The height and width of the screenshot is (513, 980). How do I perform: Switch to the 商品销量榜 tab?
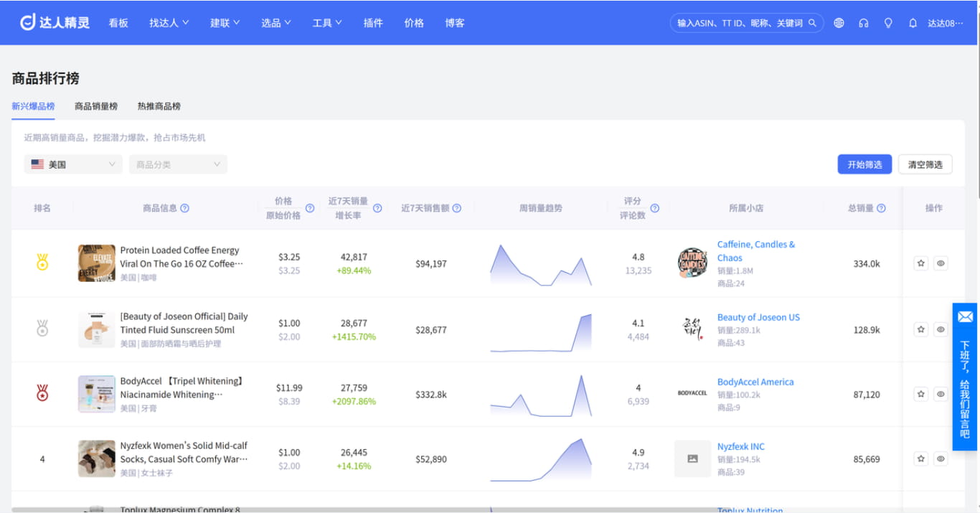(x=96, y=106)
